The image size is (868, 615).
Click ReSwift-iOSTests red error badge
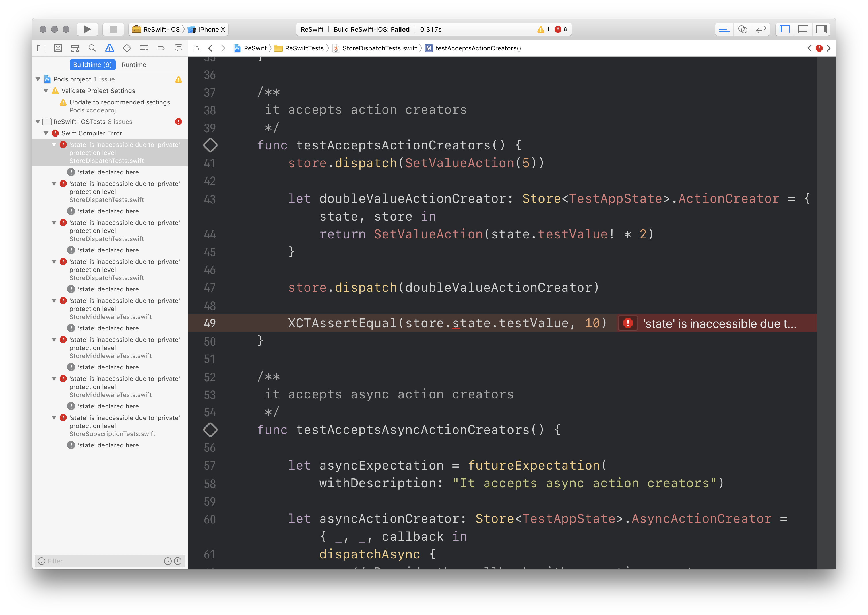(179, 122)
